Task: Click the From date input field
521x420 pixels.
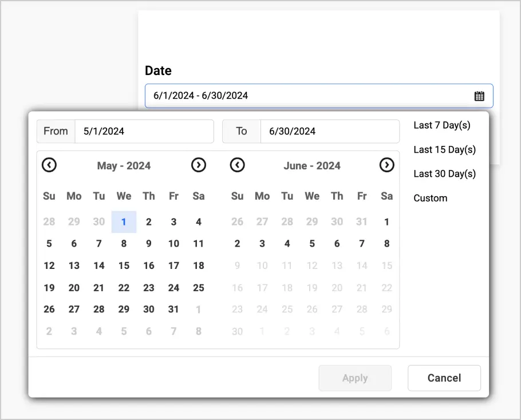Action: point(144,131)
